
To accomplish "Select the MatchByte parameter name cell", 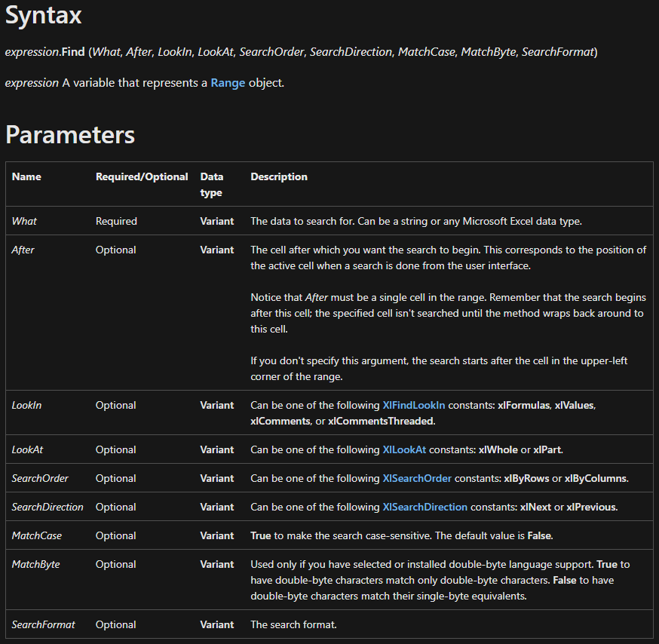I will tap(35, 564).
